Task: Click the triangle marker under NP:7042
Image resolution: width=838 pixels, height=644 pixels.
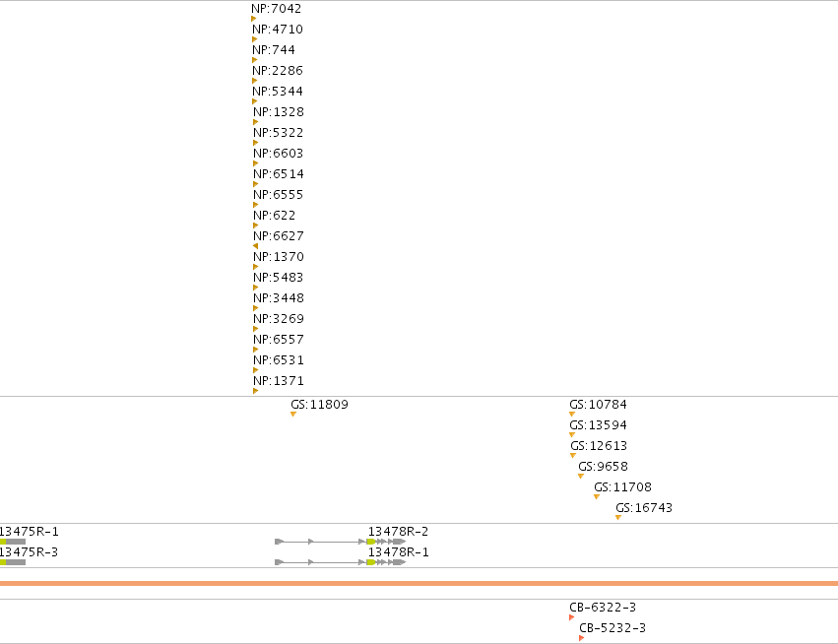Action: [254, 19]
